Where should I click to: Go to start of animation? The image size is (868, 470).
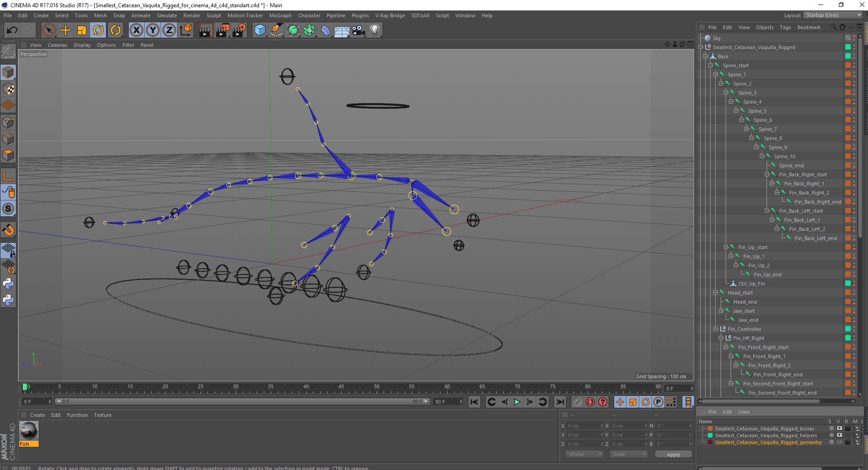tap(474, 402)
